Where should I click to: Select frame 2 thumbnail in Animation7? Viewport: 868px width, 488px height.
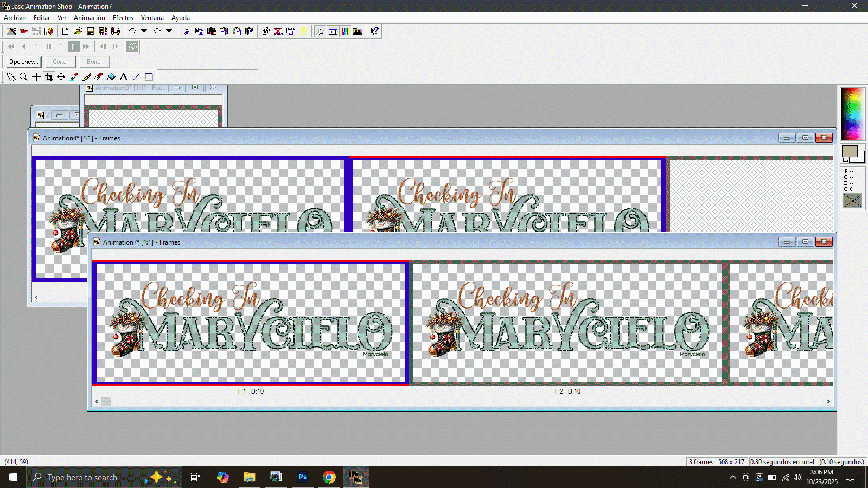[567, 323]
